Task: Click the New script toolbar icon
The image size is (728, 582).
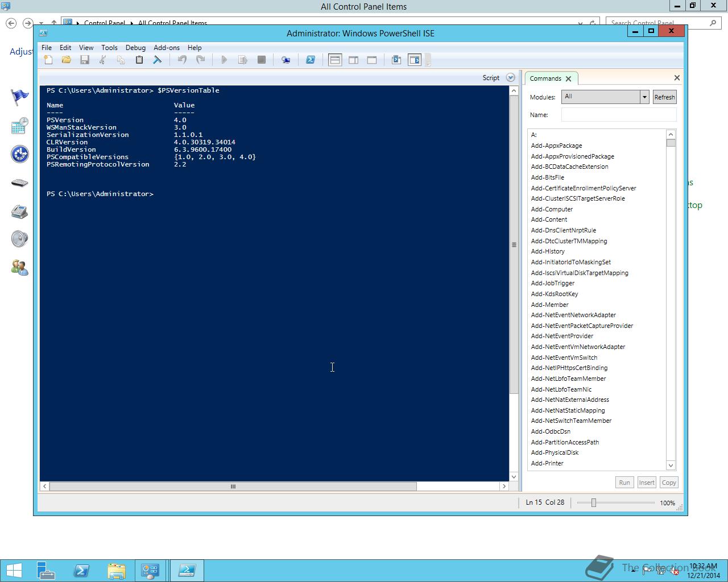Action: pos(48,60)
